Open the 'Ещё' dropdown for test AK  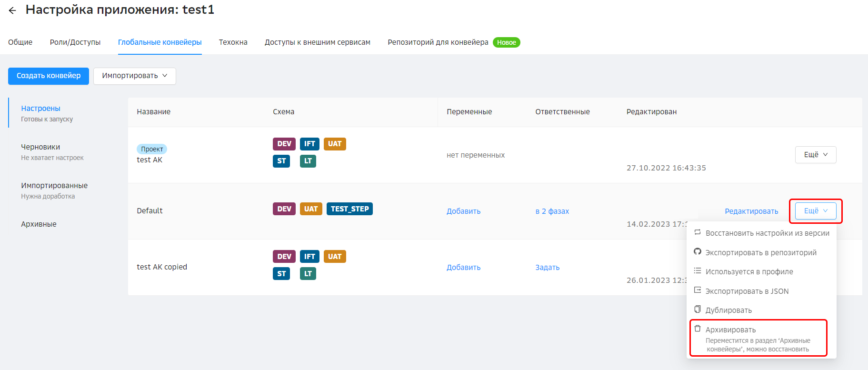click(815, 155)
